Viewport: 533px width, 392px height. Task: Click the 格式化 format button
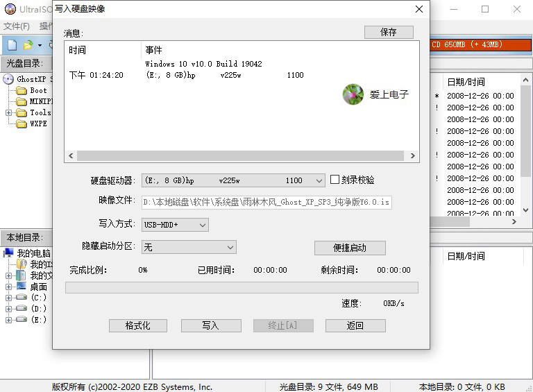[138, 326]
